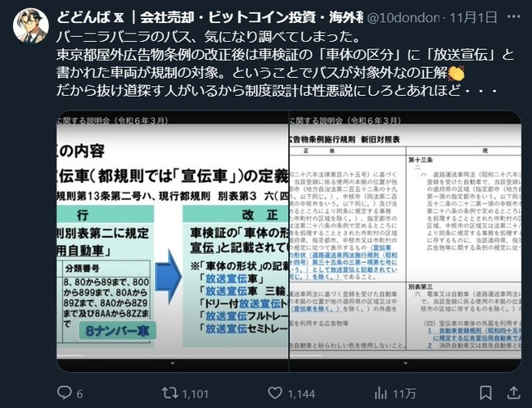
Task: Open the author's profile avatar
Action: 31,26
